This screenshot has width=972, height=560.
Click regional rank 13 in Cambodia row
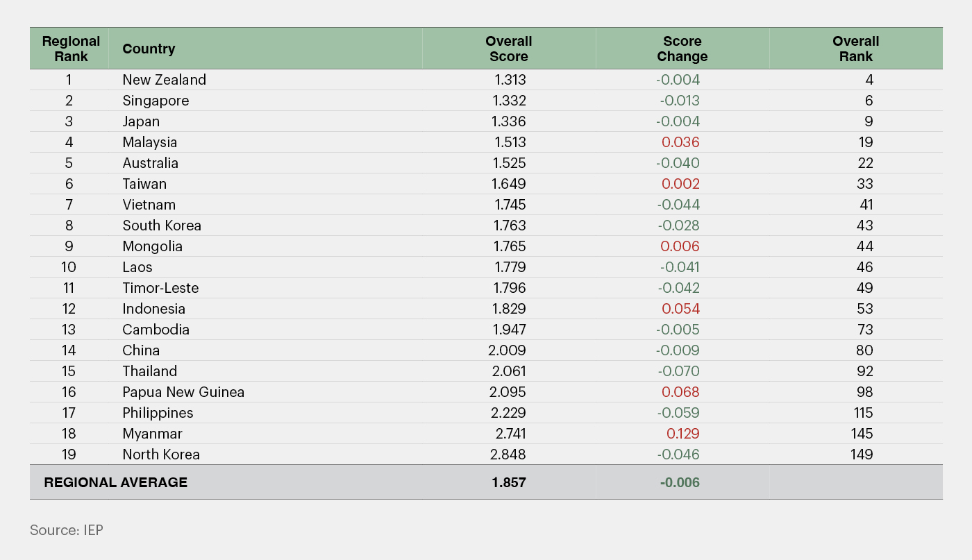69,330
